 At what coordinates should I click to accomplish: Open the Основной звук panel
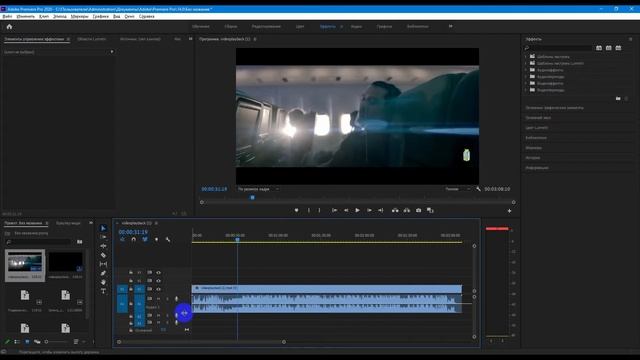pos(538,118)
